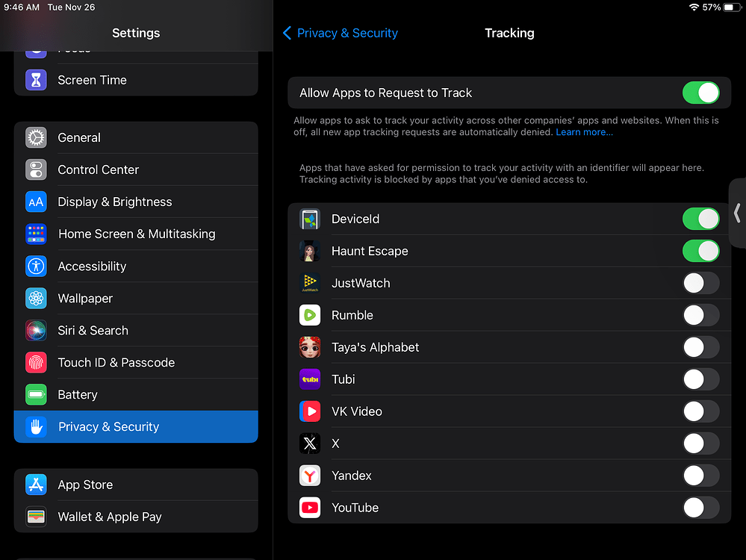Select the Tubi app icon

(310, 379)
